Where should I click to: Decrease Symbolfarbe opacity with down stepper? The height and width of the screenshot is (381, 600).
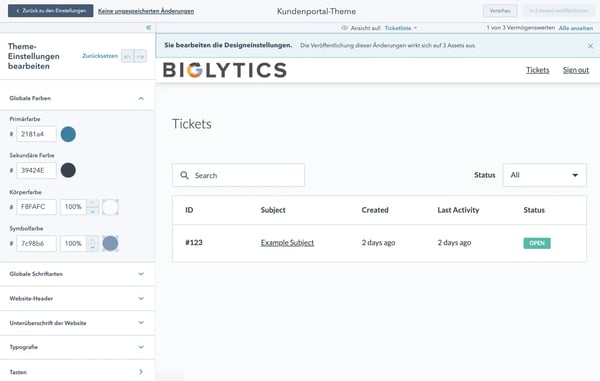93,247
